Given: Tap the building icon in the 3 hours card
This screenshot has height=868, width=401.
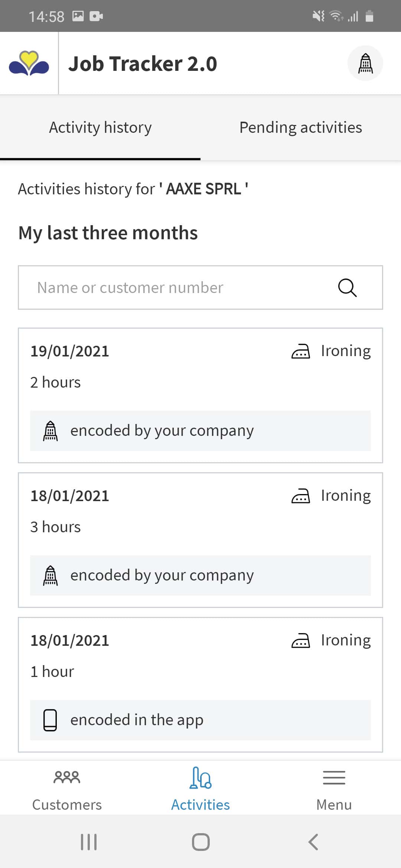Looking at the screenshot, I should [x=50, y=575].
